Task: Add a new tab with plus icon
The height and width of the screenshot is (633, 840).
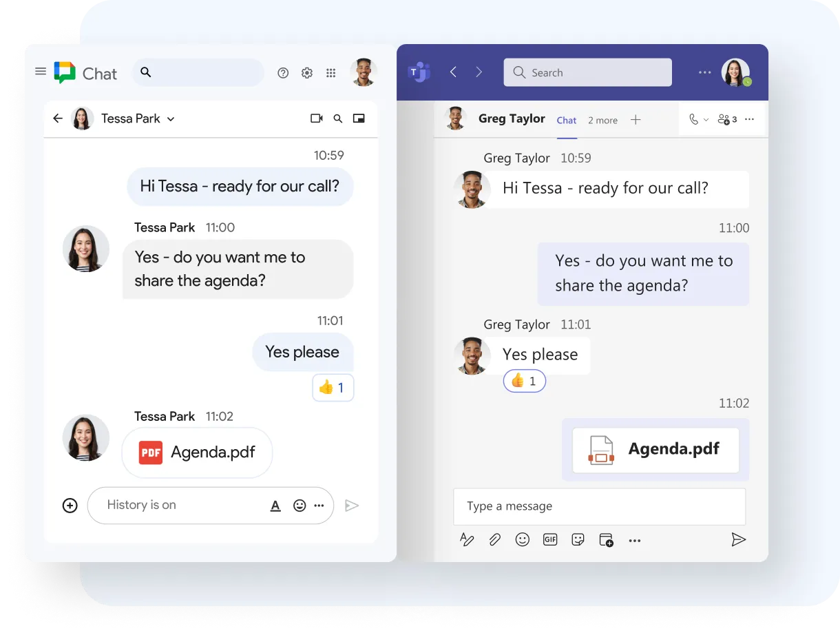Action: (x=636, y=120)
